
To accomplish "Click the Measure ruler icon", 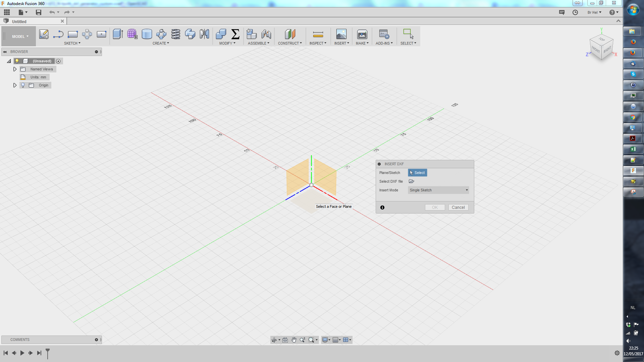I will click(318, 34).
